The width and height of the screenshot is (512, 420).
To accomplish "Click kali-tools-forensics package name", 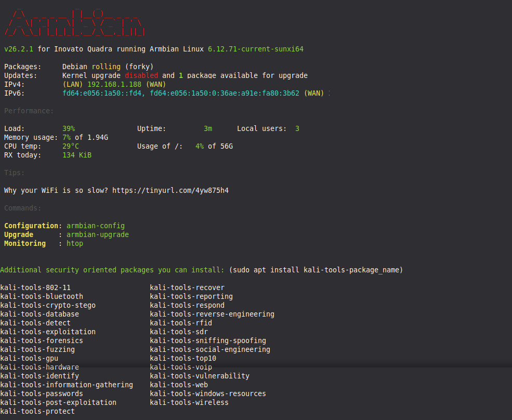I will (x=42, y=340).
